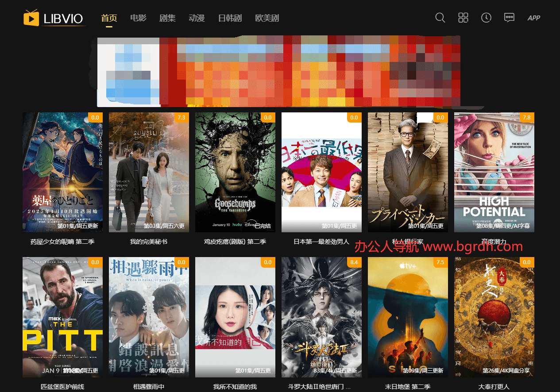The image size is (560, 392).
Task: Open the 药屋少女的呢喃 第二季 poster
Action: [62, 172]
